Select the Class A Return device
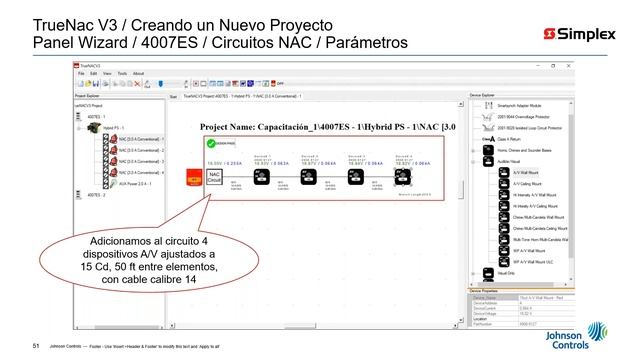The image size is (640, 360). 509,139
